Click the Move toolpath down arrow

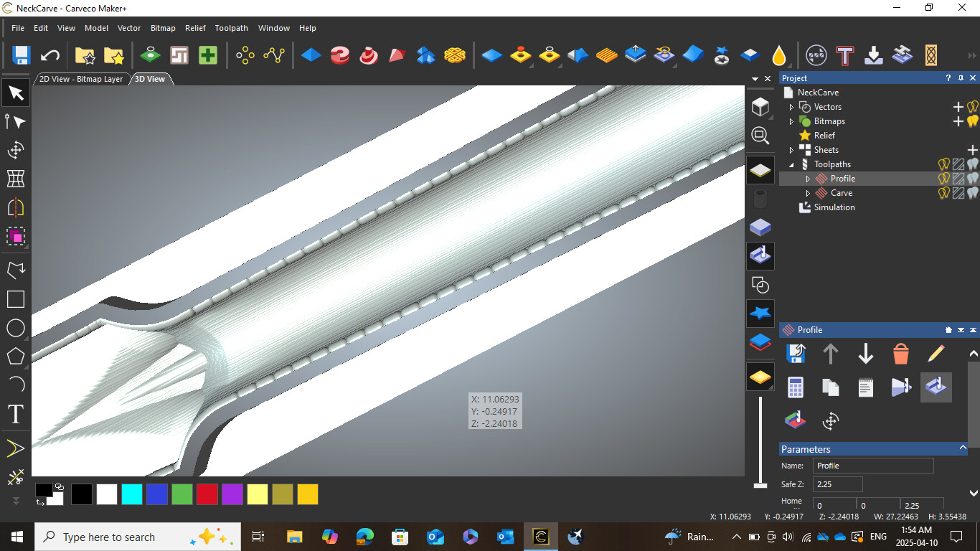[x=866, y=353]
